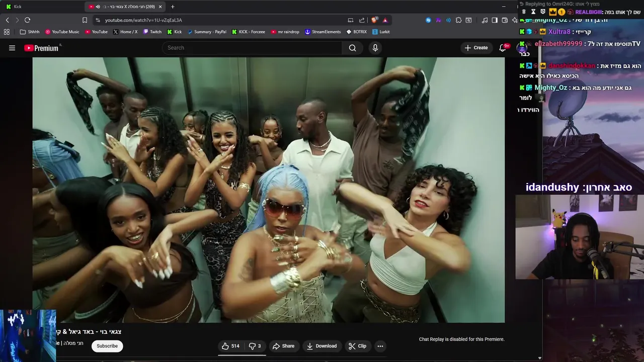Viewport: 644px width, 362px height.
Task: Open the screen cast icon in address bar
Action: [x=351, y=20]
